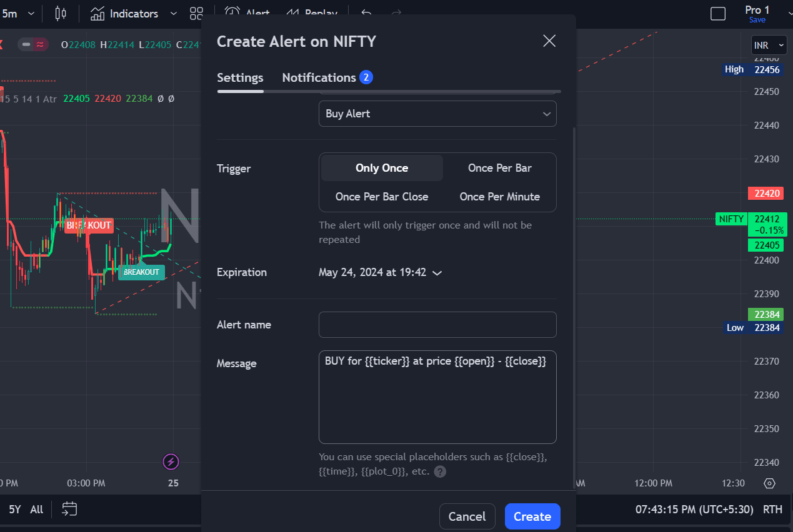Image resolution: width=793 pixels, height=532 pixels.
Task: Open the expiration date May 24, 2024 picker
Action: tap(380, 272)
